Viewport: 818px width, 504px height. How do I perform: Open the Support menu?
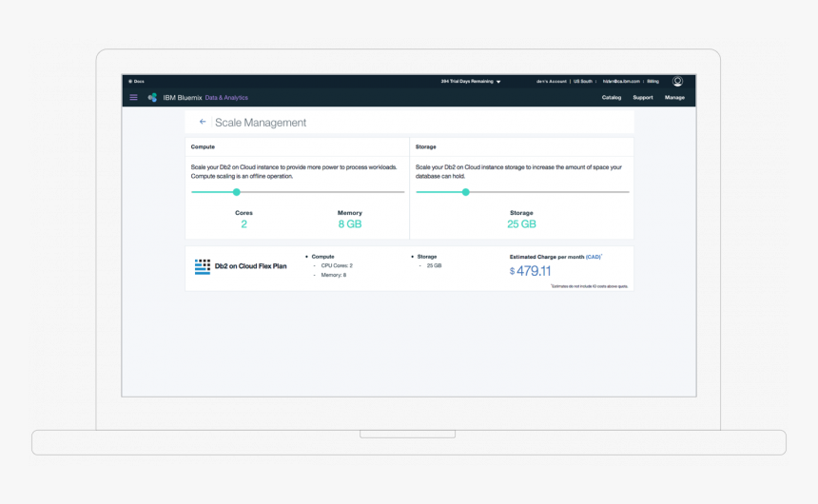[x=643, y=98]
